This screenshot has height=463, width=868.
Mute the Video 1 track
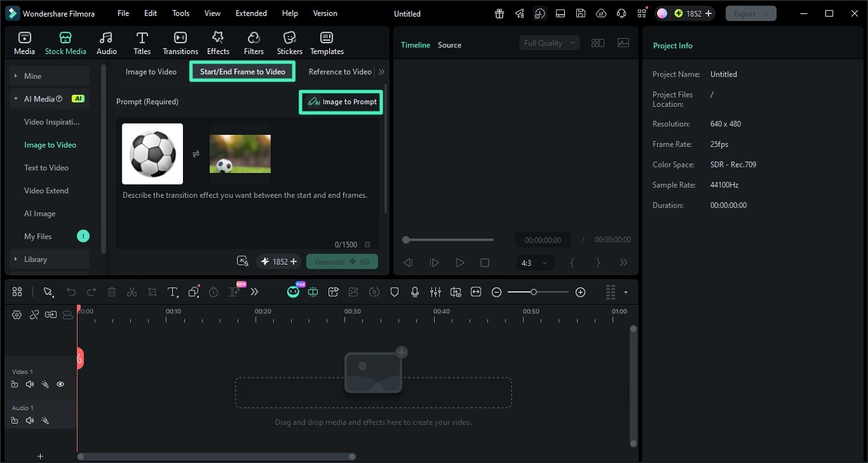(29, 384)
